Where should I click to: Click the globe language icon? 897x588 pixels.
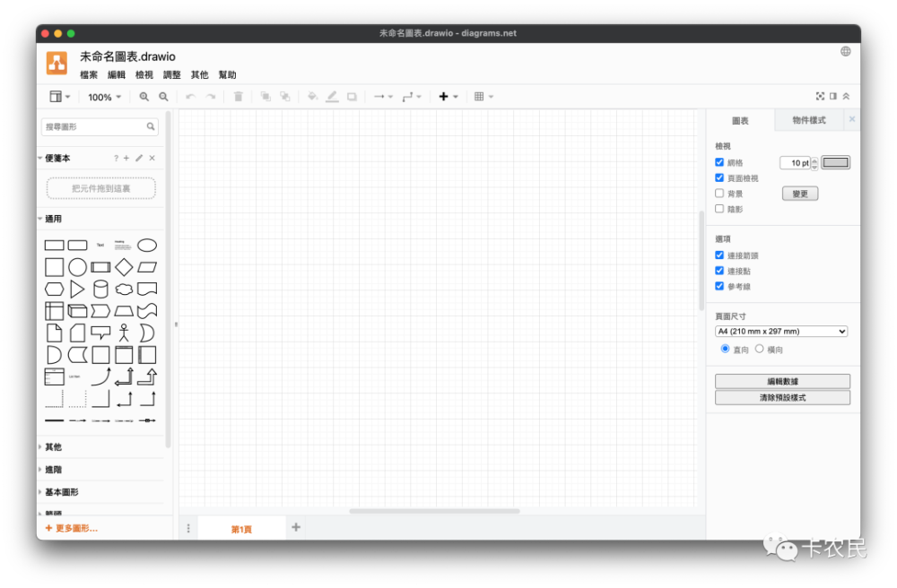(x=846, y=51)
